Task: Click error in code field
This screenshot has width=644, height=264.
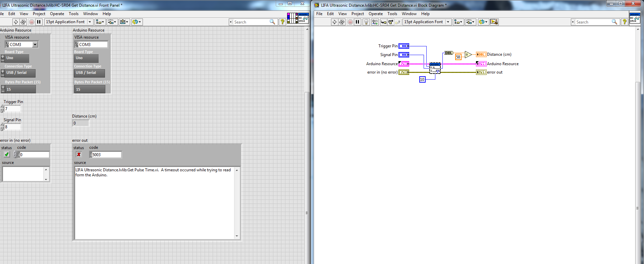Action: coord(34,155)
